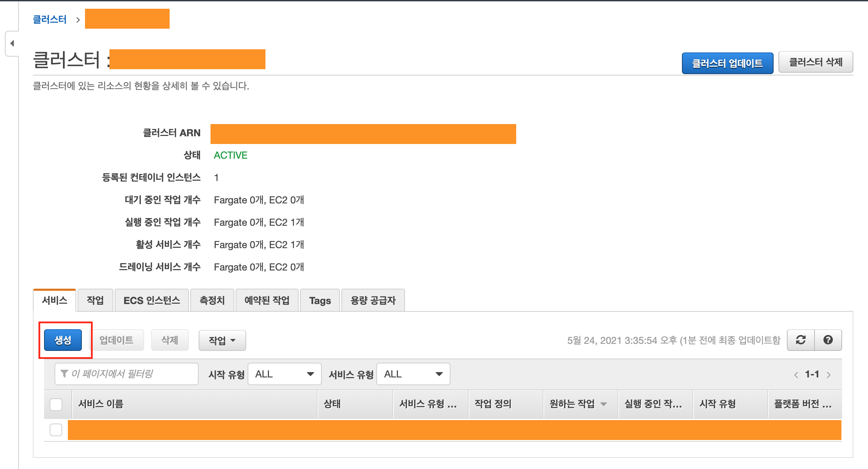This screenshot has width=868, height=469.
Task: Open the 클러스터 breadcrumb link
Action: [x=50, y=19]
